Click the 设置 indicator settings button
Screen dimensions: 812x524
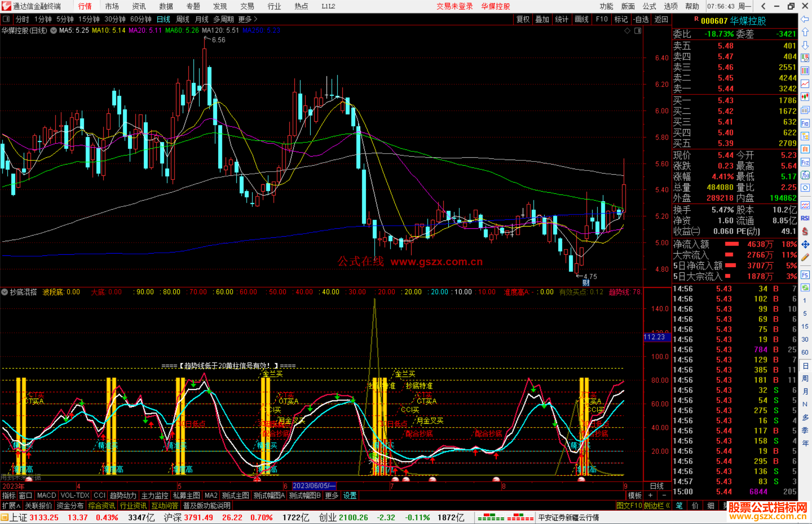pyautogui.click(x=350, y=495)
